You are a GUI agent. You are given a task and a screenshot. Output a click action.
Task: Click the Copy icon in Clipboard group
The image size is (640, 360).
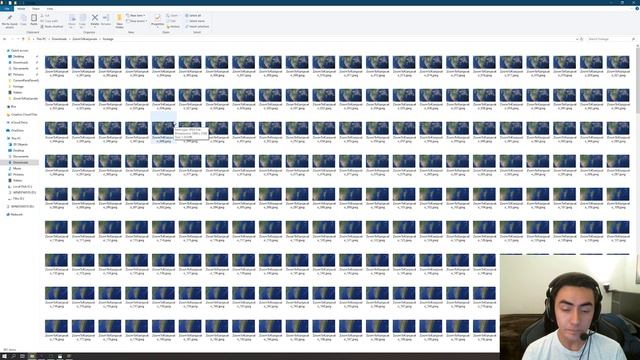23,18
